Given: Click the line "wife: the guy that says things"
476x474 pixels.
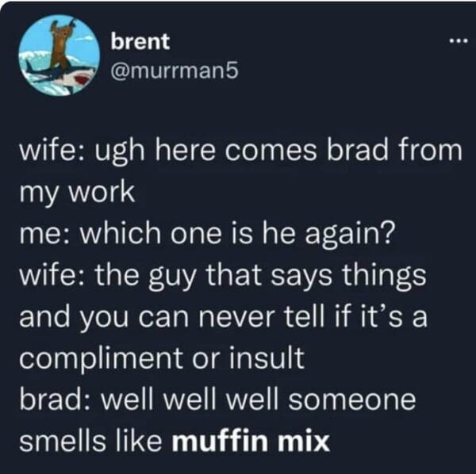Looking at the screenshot, I should click(223, 276).
